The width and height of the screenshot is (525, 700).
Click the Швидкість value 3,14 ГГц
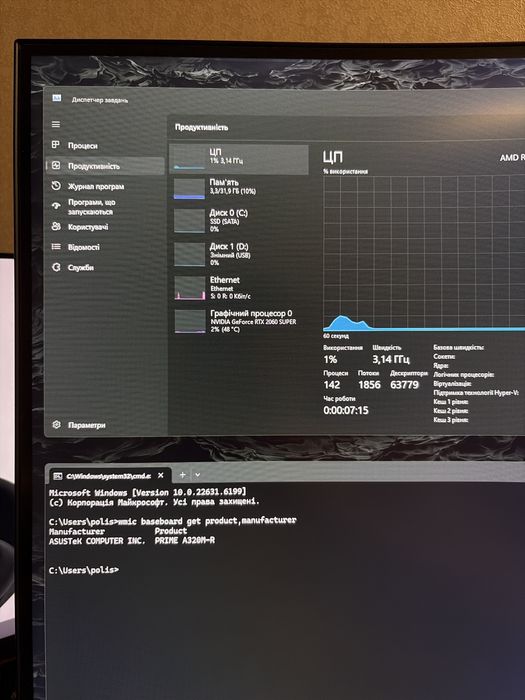click(391, 359)
